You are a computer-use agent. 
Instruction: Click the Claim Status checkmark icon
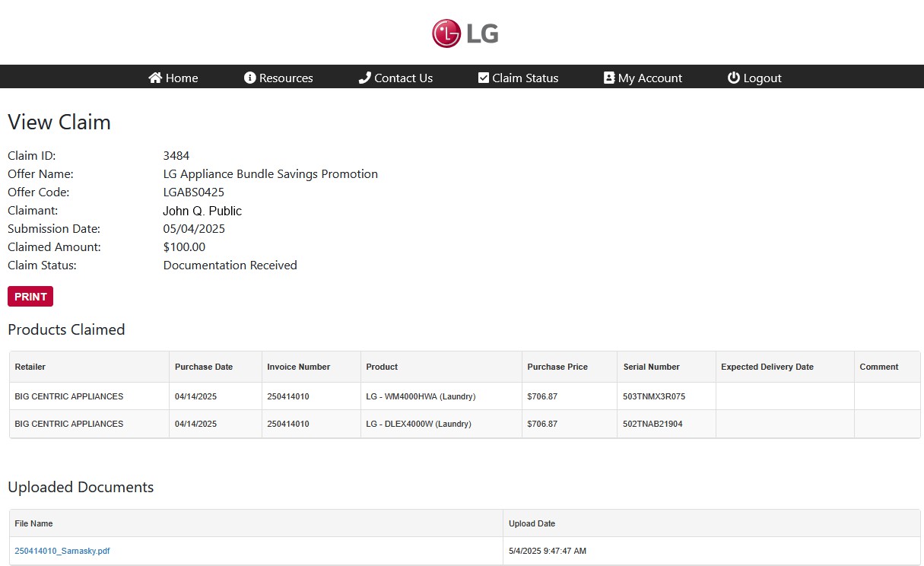click(x=483, y=78)
